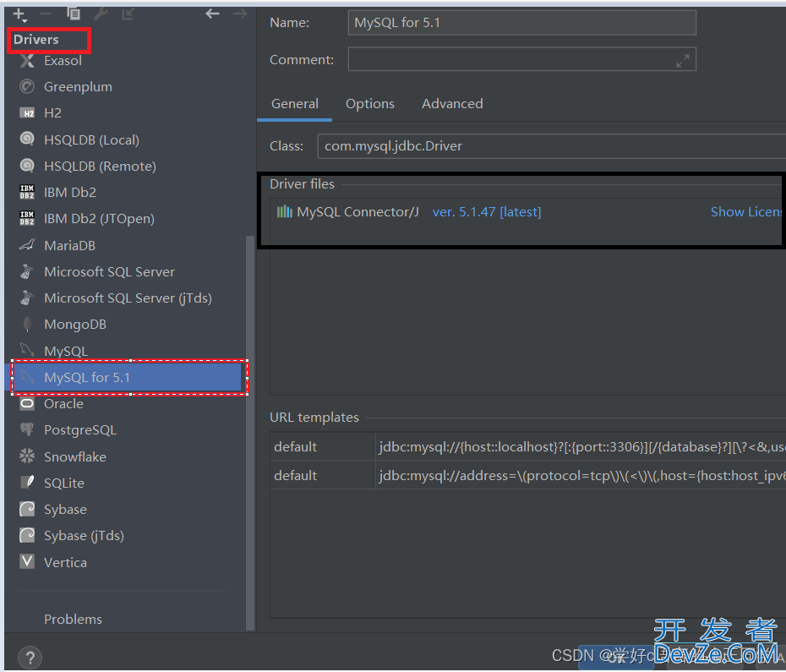Click the HSQLDB (Local) icon
Screen dimensions: 786x672
pos(27,139)
